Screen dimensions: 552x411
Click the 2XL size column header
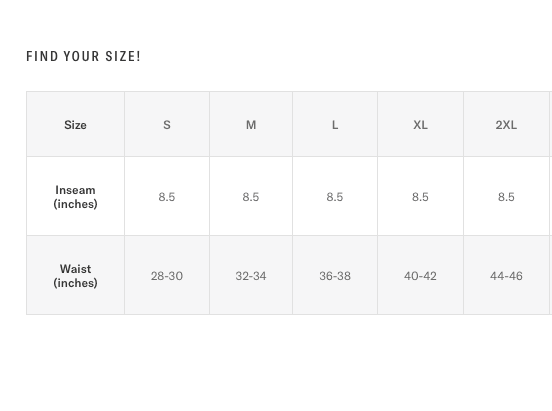coord(506,124)
